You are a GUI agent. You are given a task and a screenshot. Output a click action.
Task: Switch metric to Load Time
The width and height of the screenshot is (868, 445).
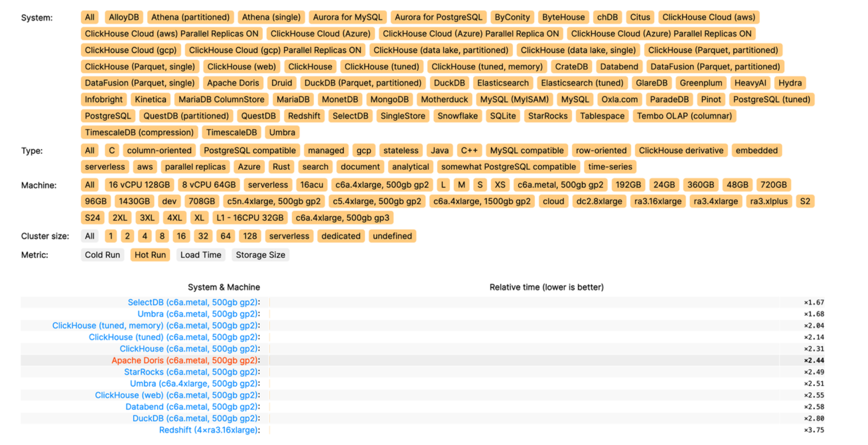pyautogui.click(x=201, y=255)
